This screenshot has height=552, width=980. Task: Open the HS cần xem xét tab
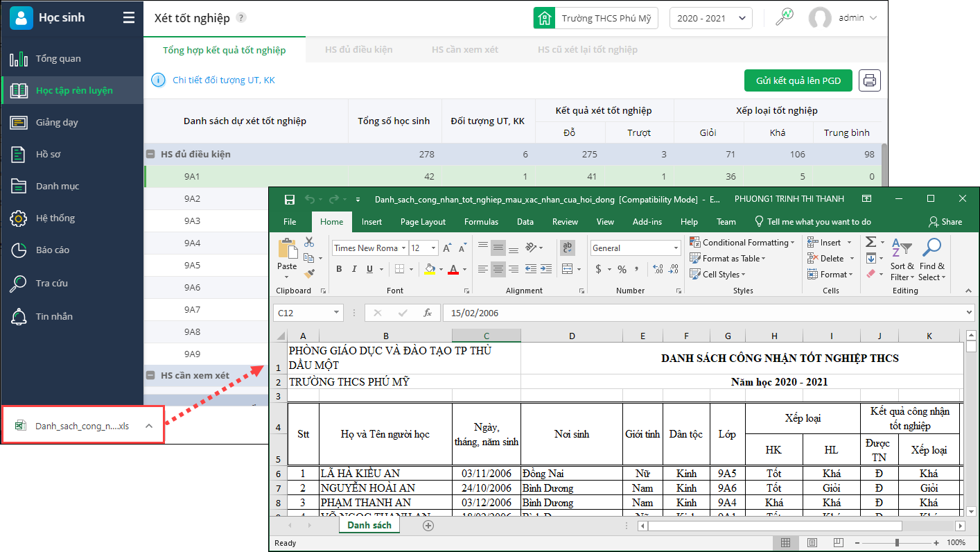point(464,50)
